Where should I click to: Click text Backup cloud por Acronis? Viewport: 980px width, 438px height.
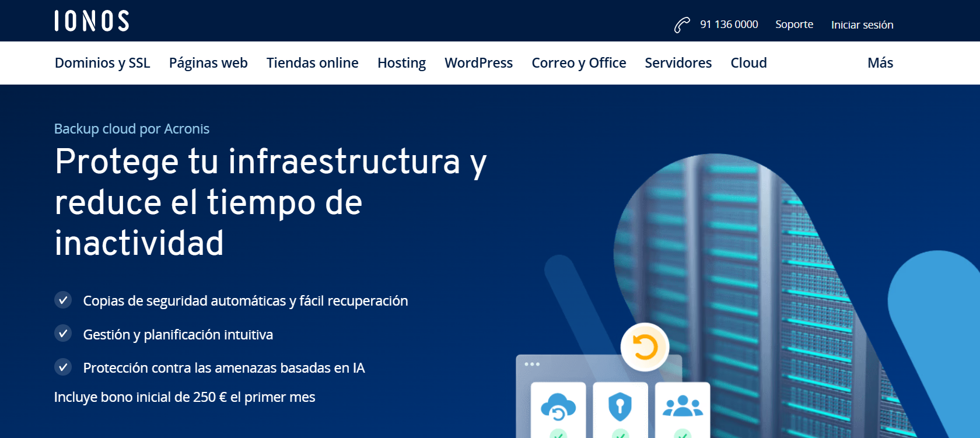coord(132,129)
